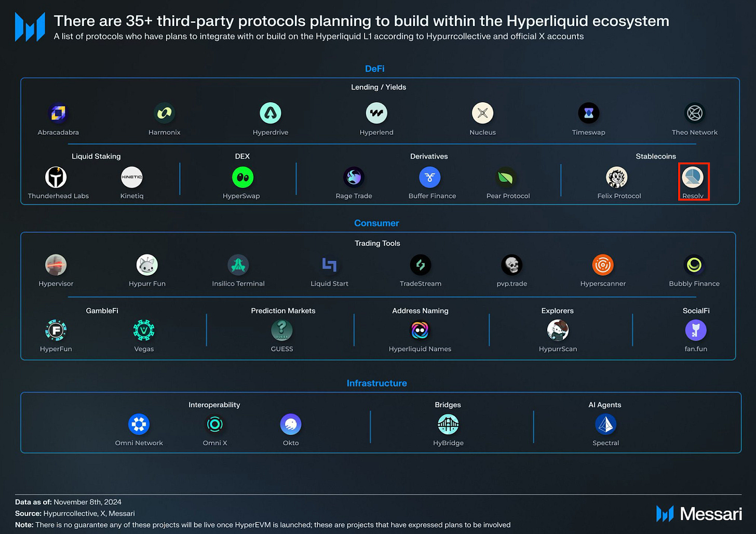Click the Stablecoins category label
756x534 pixels.
point(656,156)
